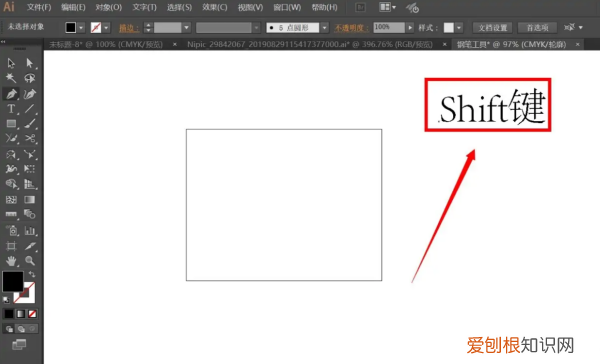Select the Mesh tool

(11, 199)
